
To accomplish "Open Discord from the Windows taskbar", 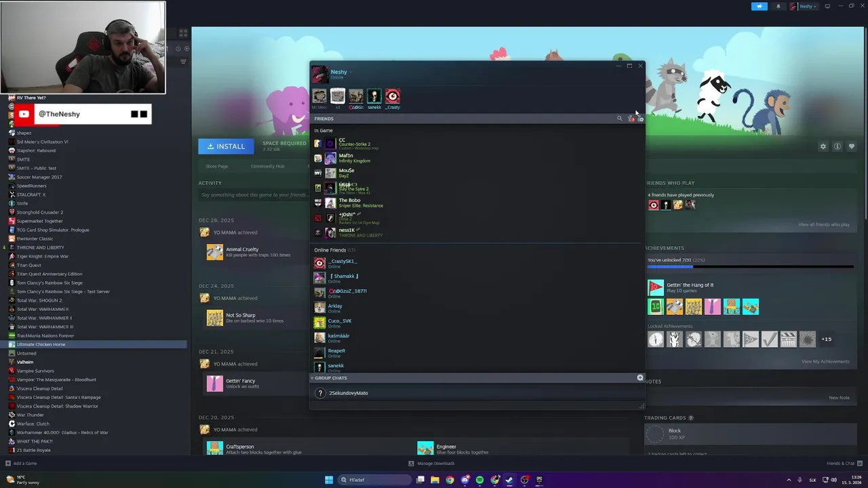I will (x=465, y=480).
